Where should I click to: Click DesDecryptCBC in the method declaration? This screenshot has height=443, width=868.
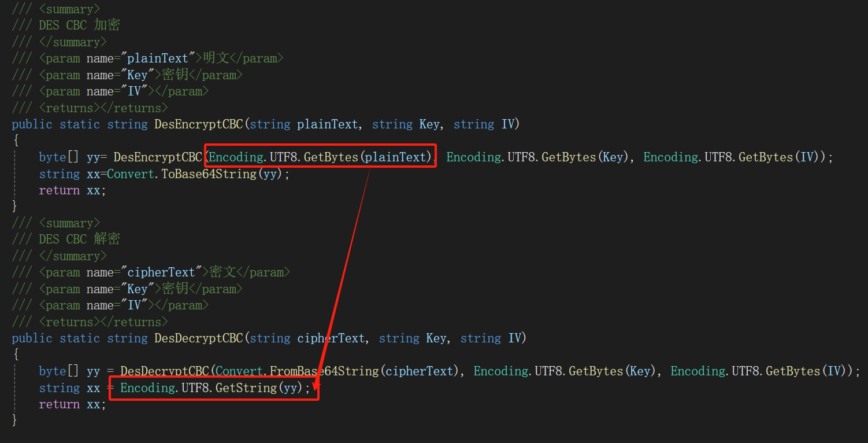tap(198, 338)
